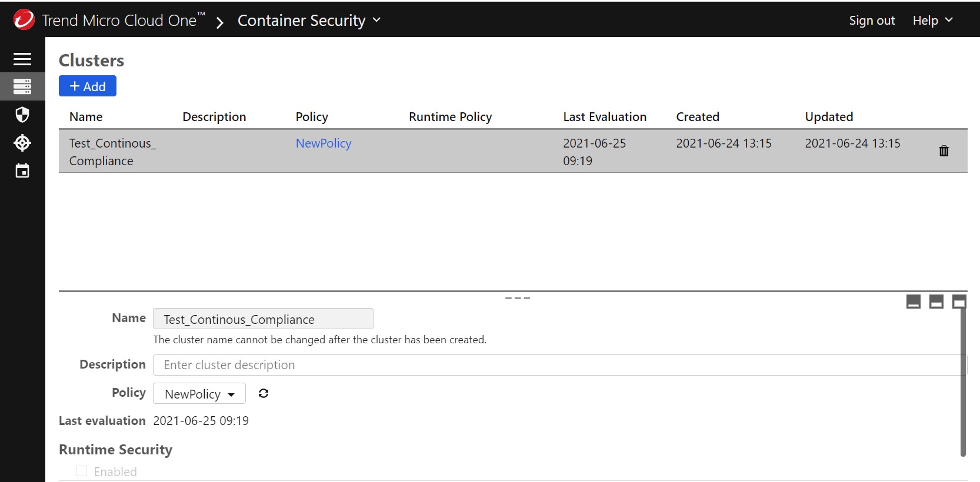Refresh the policy list icon
Screen dimensions: 980x482
264,393
